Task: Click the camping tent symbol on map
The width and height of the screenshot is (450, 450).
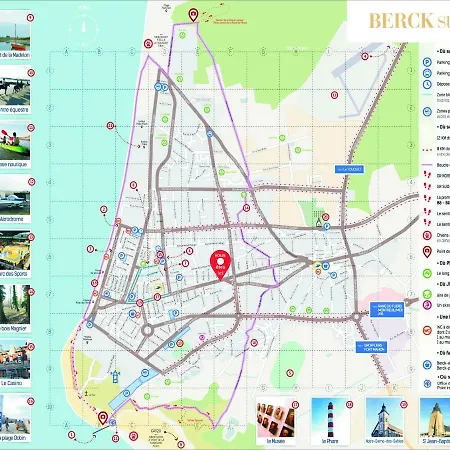Action: click(319, 223)
